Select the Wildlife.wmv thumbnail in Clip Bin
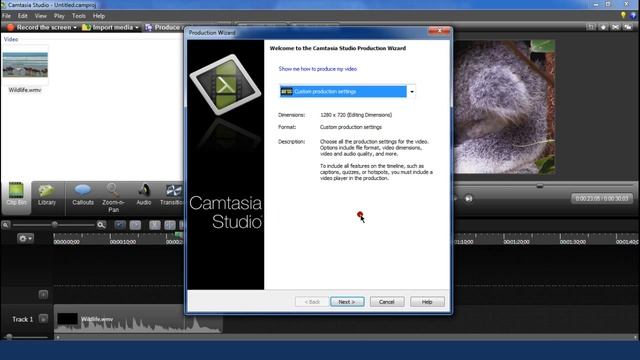Screen dimensions: 640x360 [x=25, y=65]
